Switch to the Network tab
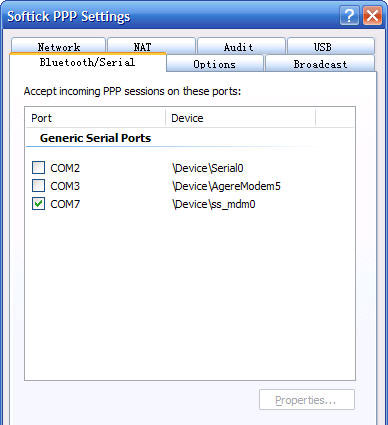This screenshot has height=425, width=388. click(x=58, y=46)
